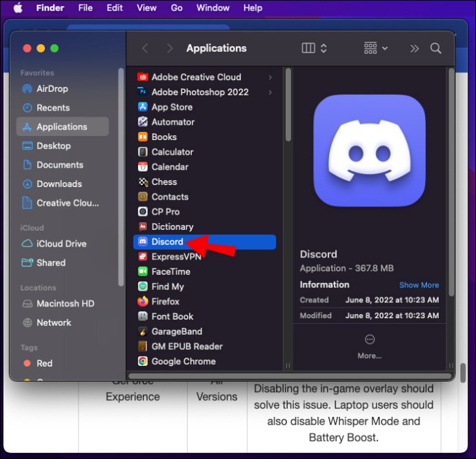The image size is (476, 459).
Task: Open the group-by grid dropdown
Action: 375,48
